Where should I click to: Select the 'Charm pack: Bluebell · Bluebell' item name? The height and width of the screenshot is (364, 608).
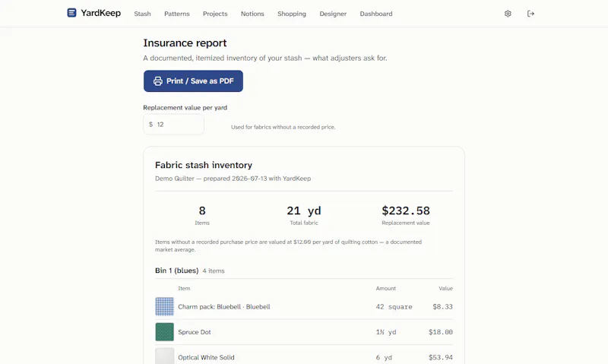(224, 307)
